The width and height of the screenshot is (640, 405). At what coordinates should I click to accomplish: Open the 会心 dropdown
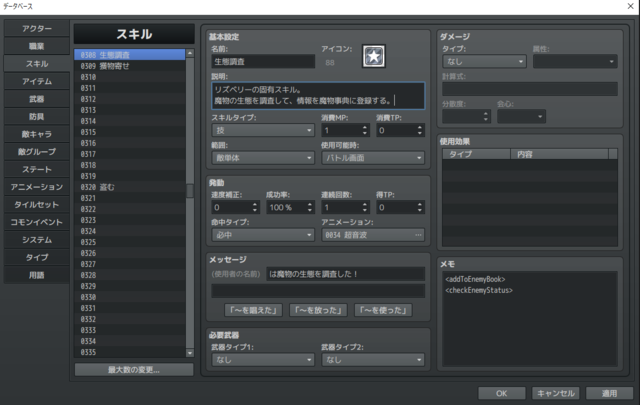521,117
